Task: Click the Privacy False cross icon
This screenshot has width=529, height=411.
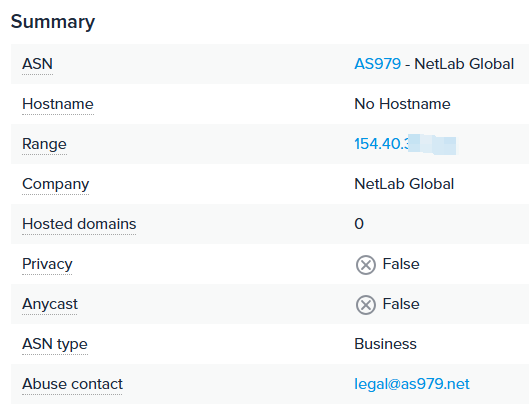Action: 366,265
